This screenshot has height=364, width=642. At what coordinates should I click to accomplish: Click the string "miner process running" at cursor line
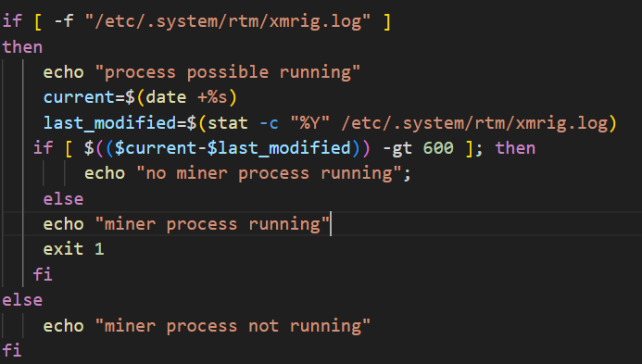coord(212,224)
